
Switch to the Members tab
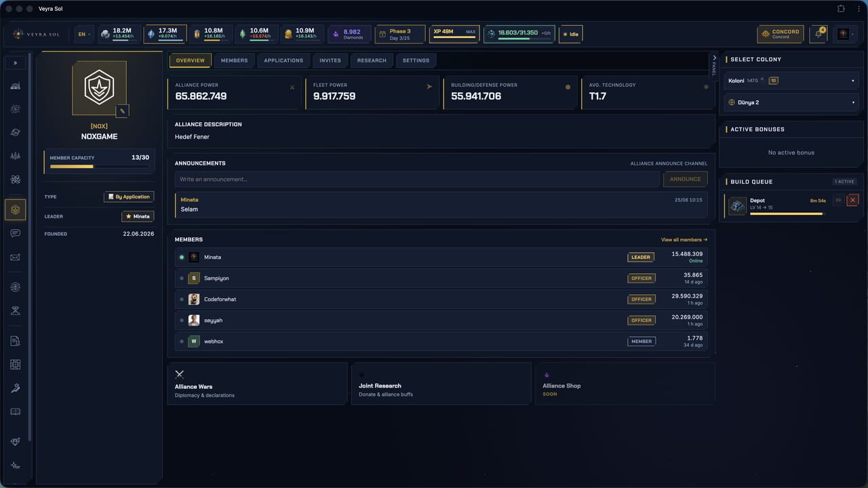(235, 60)
